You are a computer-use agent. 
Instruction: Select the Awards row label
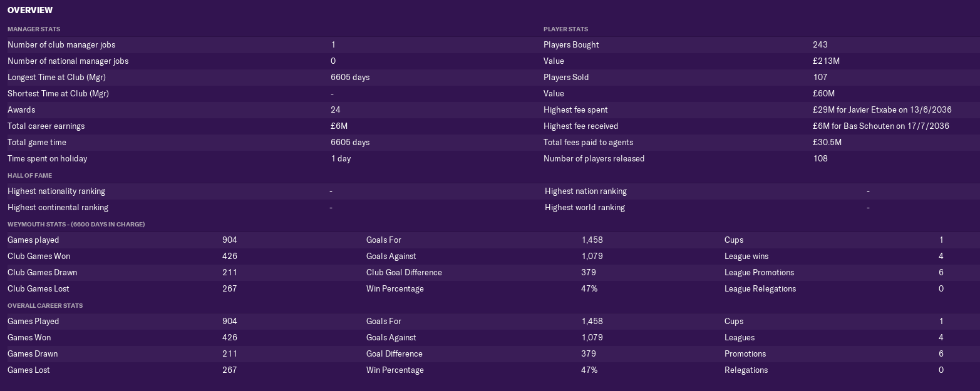click(21, 109)
